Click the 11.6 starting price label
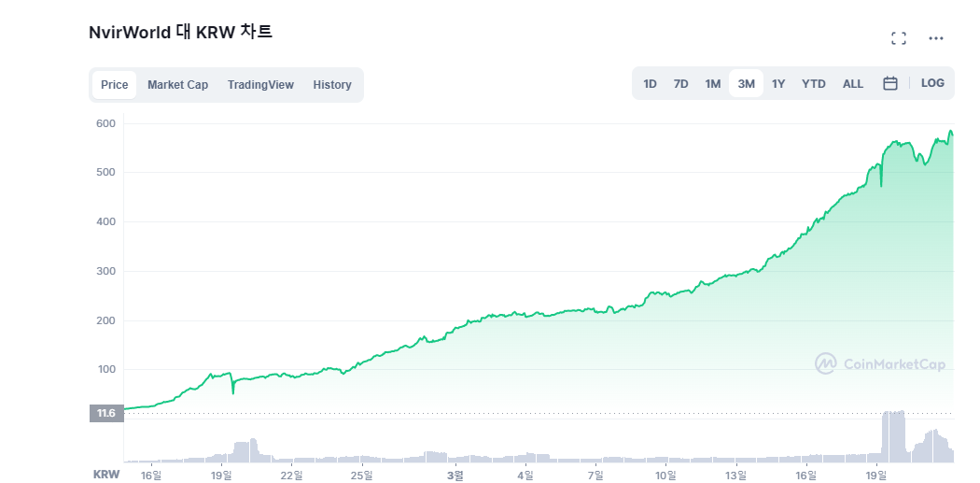980x483 pixels. click(107, 413)
